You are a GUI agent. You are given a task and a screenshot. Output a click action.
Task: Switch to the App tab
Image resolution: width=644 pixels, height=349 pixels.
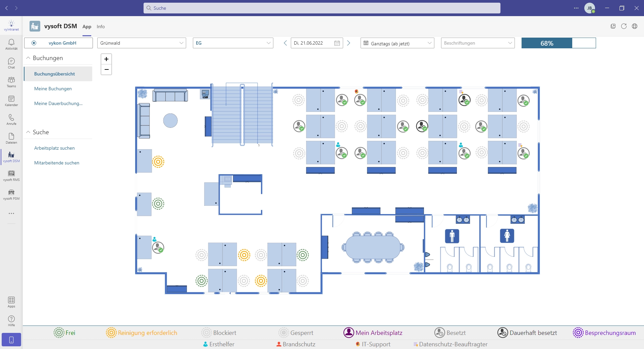pyautogui.click(x=87, y=27)
